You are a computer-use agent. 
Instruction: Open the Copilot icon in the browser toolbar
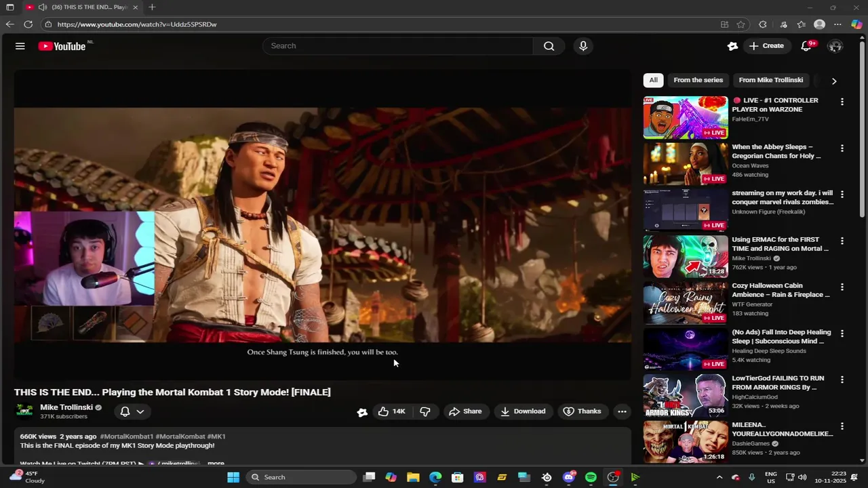[x=856, y=24]
